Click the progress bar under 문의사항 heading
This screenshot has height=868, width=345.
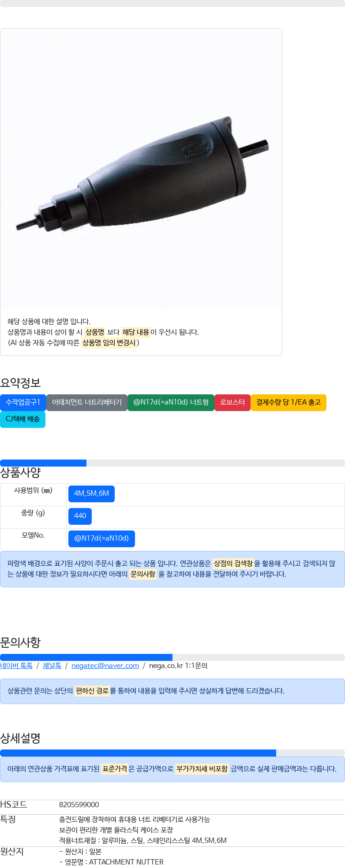(x=172, y=657)
